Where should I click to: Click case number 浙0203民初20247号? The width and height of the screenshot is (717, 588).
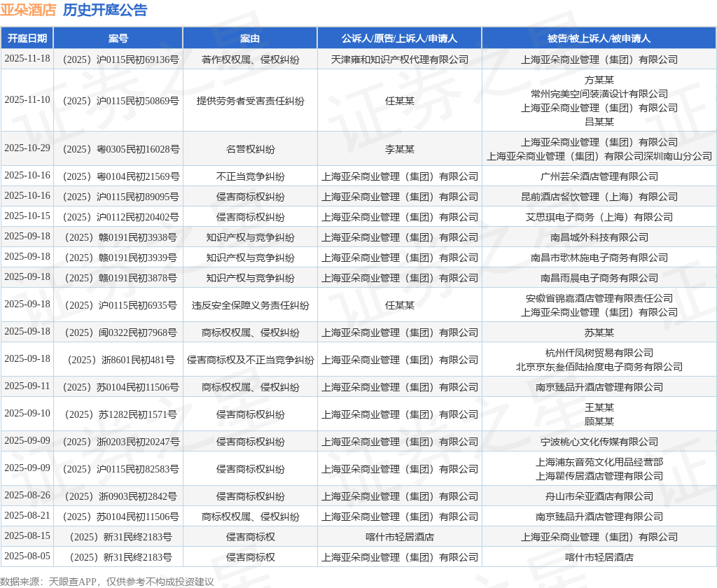pos(120,442)
